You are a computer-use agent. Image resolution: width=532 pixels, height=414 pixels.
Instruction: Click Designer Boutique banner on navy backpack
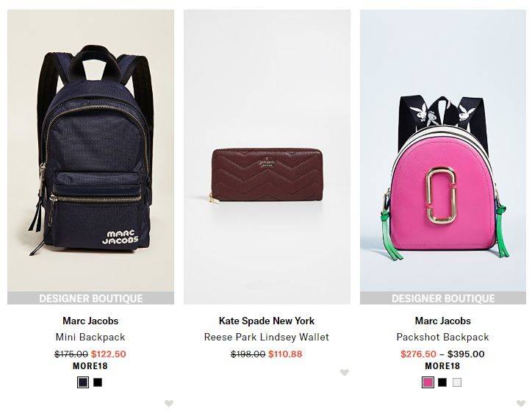(x=90, y=298)
